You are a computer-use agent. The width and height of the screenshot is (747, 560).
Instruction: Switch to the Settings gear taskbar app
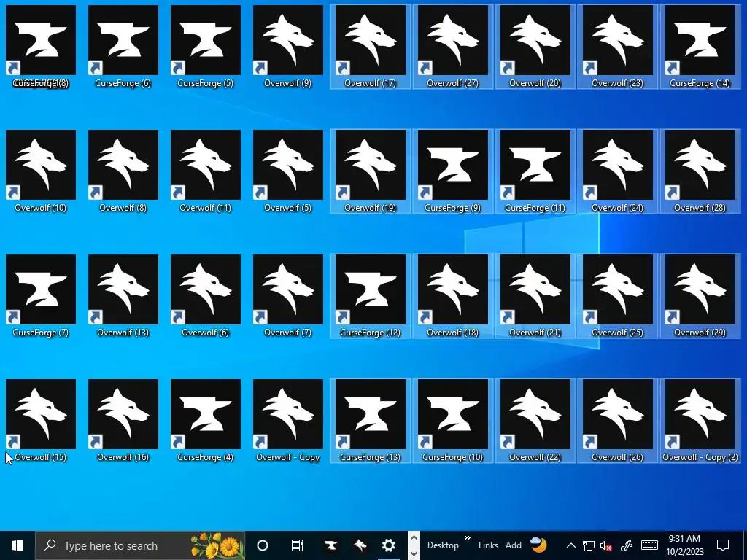(x=389, y=545)
